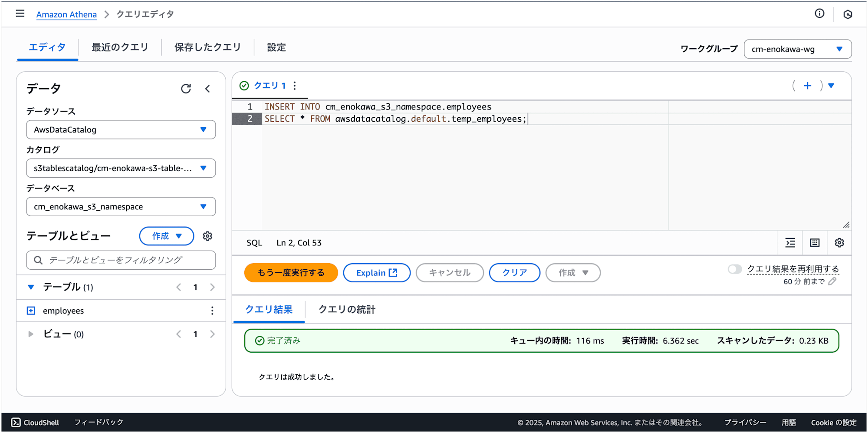The image size is (868, 433).
Task: Click the info circle icon
Action: pyautogui.click(x=819, y=13)
